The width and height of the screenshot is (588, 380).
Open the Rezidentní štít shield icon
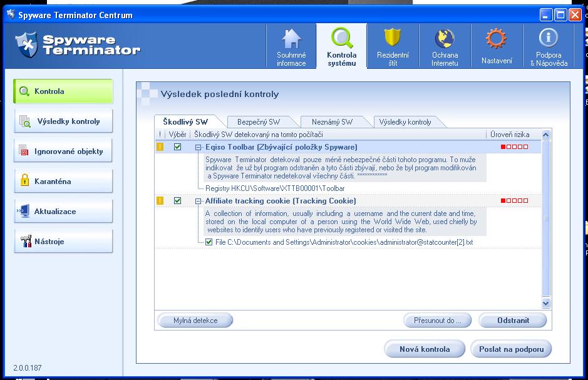pyautogui.click(x=393, y=38)
